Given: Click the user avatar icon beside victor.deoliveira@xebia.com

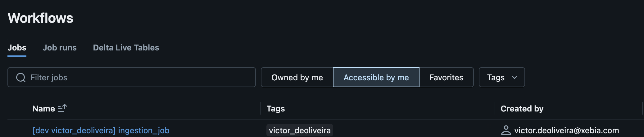Looking at the screenshot, I should (506, 130).
